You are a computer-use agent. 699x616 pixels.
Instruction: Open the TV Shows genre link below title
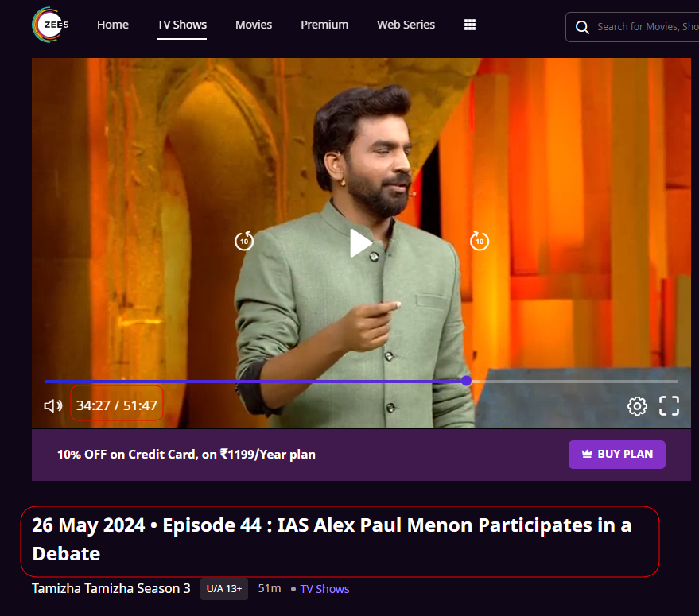click(x=324, y=589)
